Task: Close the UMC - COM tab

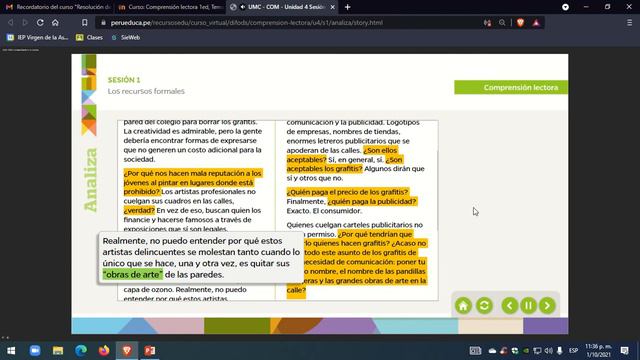Action: pos(333,7)
